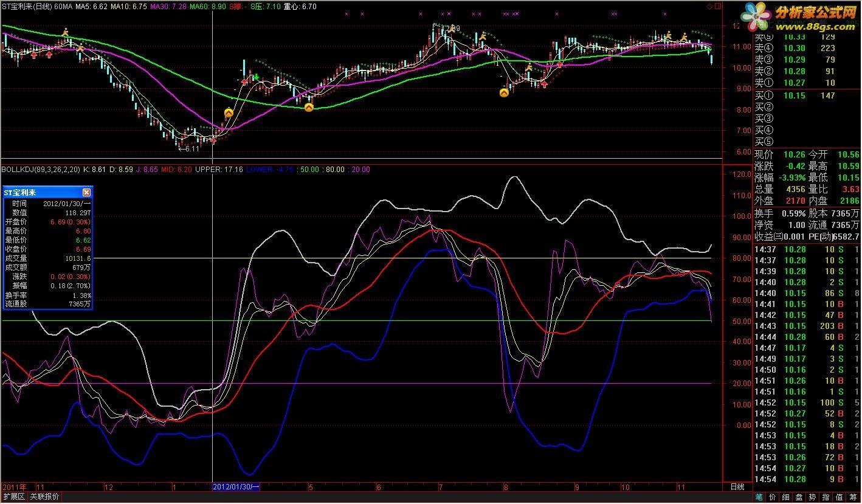Click the 总量 4356 value

click(796, 189)
